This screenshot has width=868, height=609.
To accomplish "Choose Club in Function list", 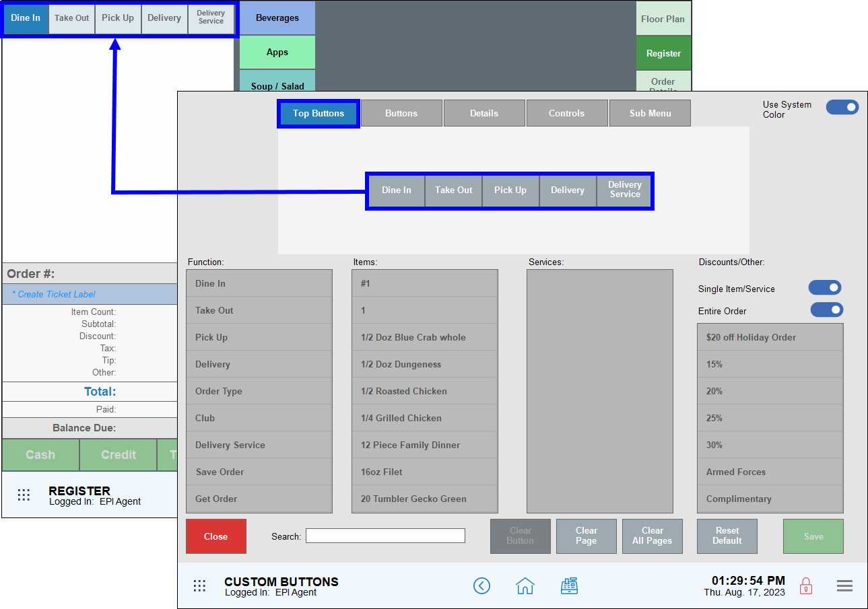I will click(x=259, y=418).
